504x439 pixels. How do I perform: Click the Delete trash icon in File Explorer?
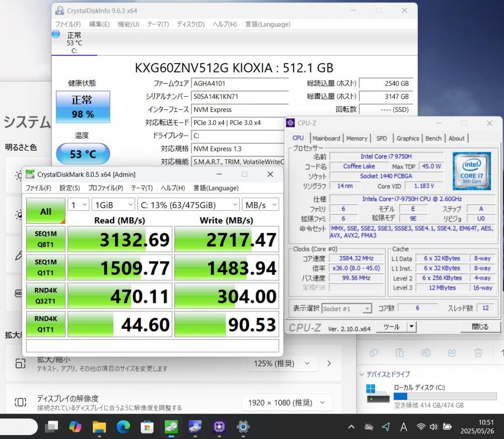tap(478, 353)
